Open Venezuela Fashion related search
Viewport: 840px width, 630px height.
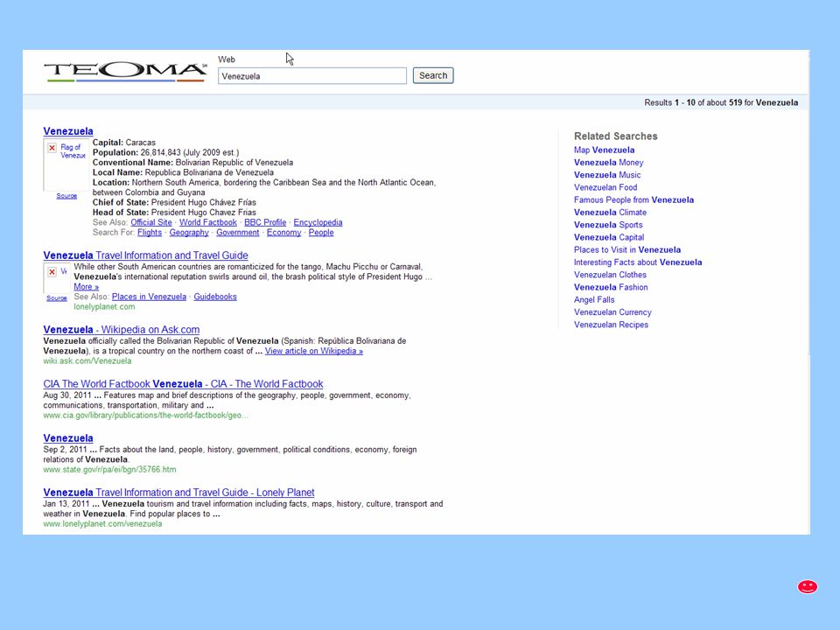[x=612, y=287]
